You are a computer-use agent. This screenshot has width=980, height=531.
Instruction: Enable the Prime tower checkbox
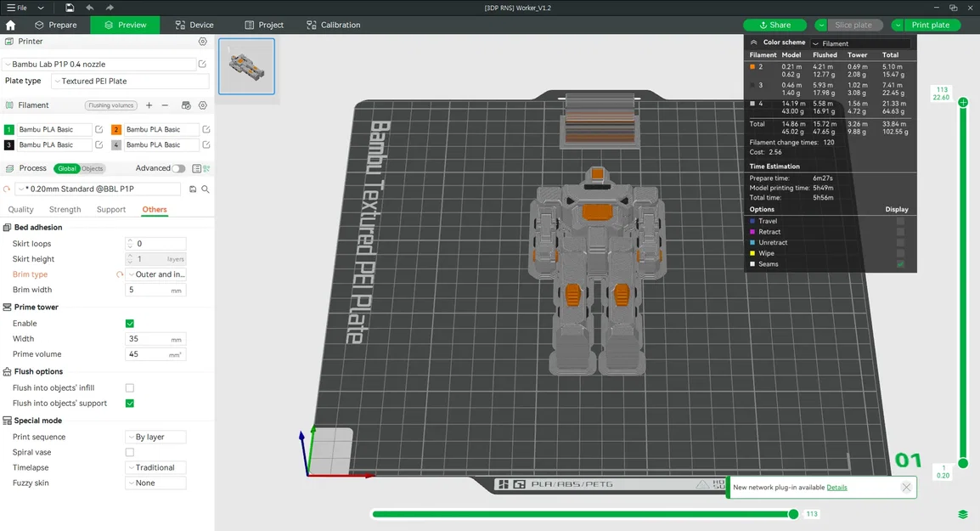[129, 323]
